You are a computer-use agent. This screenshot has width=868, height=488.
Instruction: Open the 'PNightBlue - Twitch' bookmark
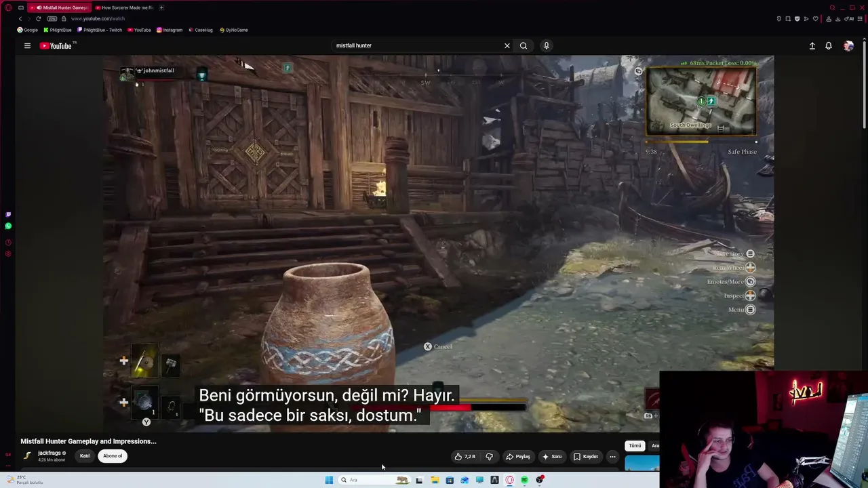click(100, 30)
